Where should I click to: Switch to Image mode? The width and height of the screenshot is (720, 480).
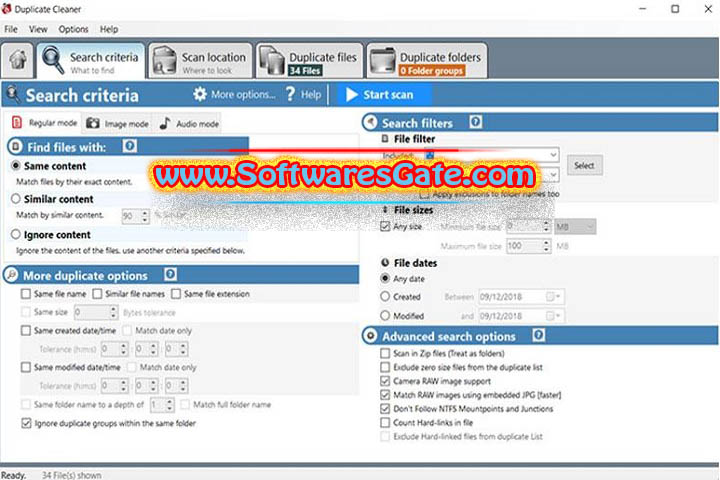pos(118,123)
